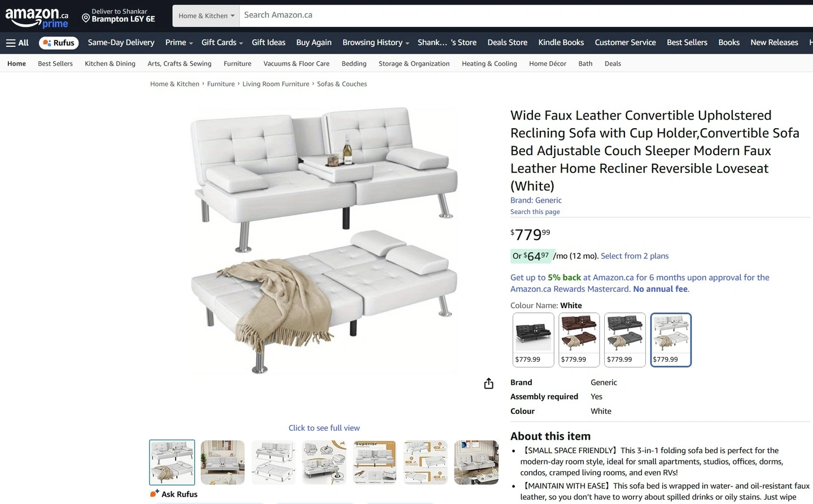Go to Deals Store in nav bar
Image resolution: width=813 pixels, height=504 pixels.
coord(507,43)
